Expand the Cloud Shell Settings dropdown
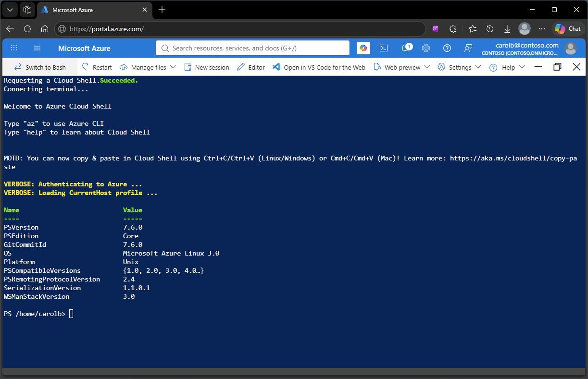588x379 pixels. 459,67
